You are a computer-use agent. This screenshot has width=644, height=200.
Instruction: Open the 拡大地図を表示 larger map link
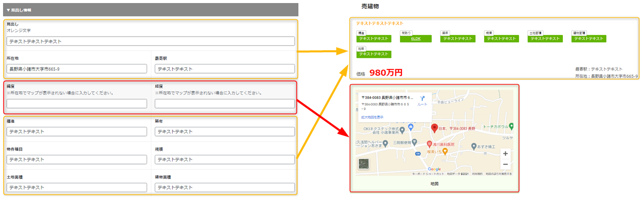pyautogui.click(x=372, y=117)
